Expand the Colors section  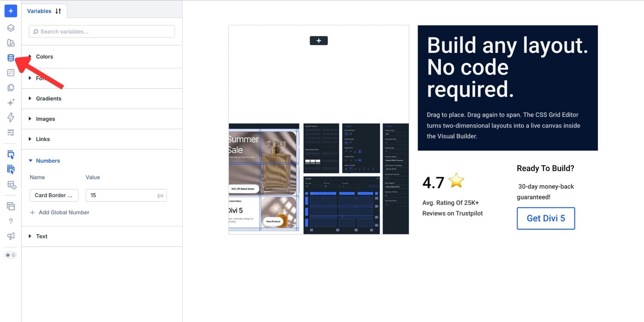tap(102, 57)
